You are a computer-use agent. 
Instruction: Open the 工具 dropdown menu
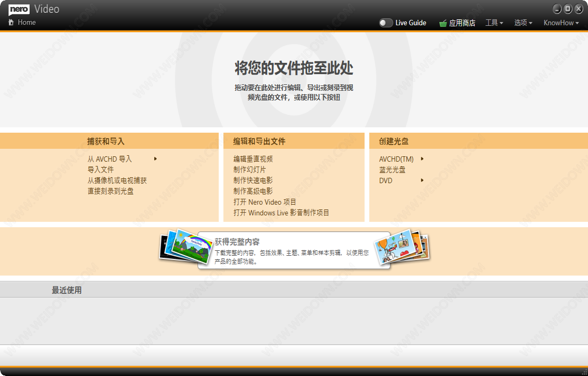[494, 23]
